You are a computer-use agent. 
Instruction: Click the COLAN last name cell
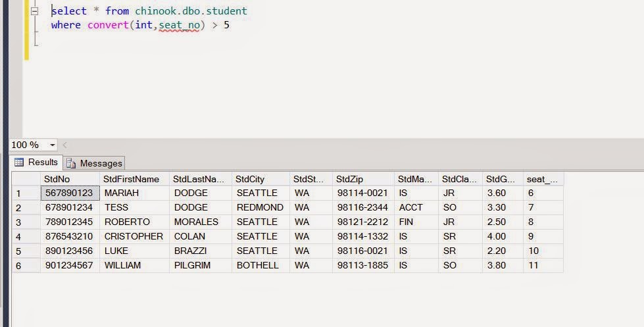201,236
